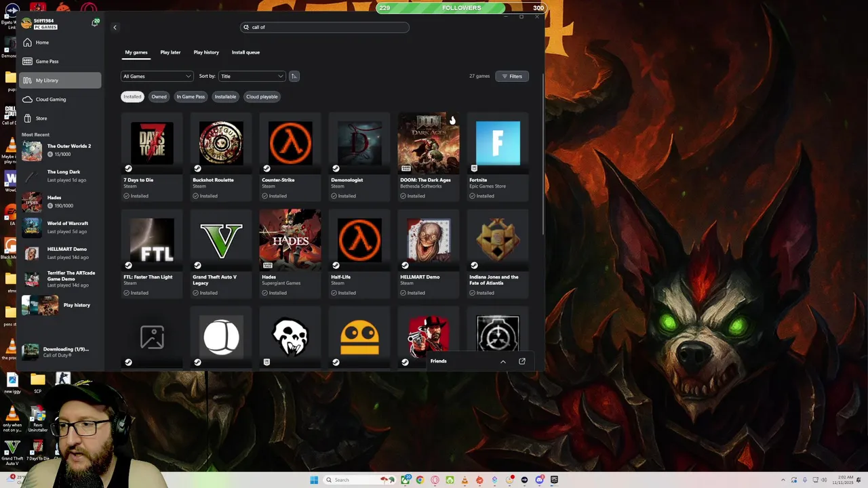This screenshot has width=868, height=488.
Task: Open the notifications bell with badge 20
Action: [94, 23]
